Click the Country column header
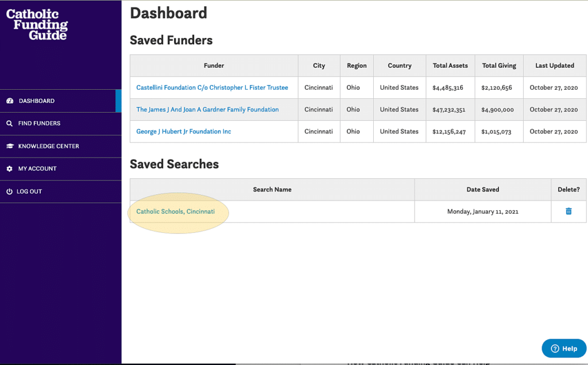This screenshot has height=365, width=588. click(400, 66)
